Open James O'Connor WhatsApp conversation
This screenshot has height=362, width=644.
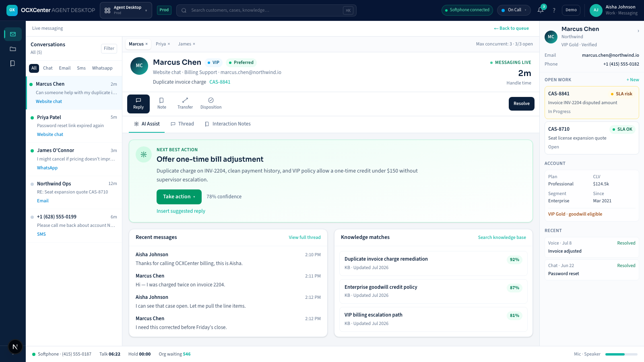tap(74, 159)
